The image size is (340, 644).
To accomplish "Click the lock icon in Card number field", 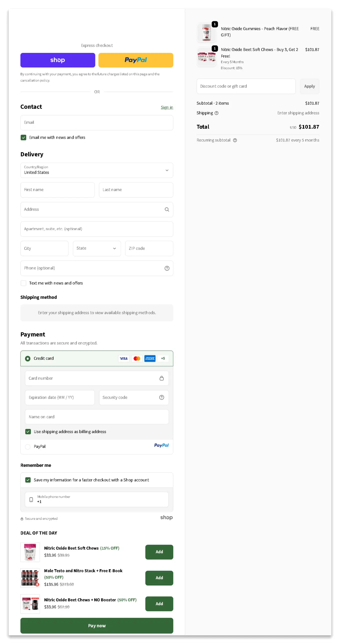I will [x=161, y=378].
